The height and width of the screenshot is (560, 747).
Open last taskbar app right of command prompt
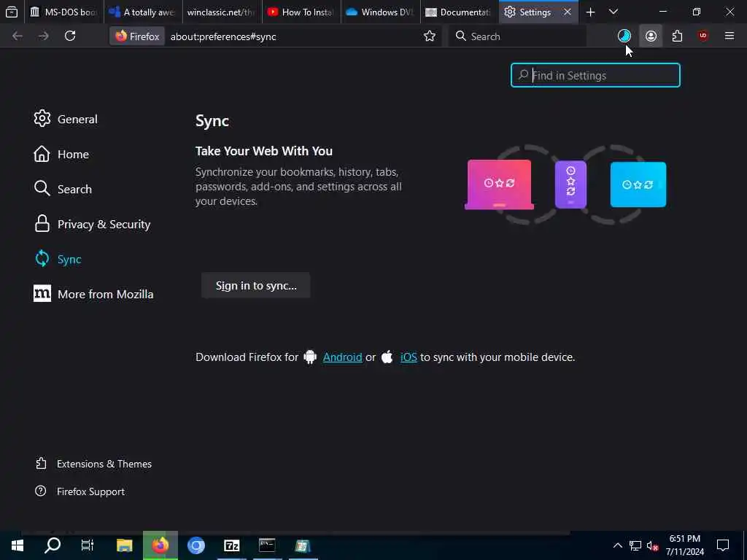[x=303, y=545]
